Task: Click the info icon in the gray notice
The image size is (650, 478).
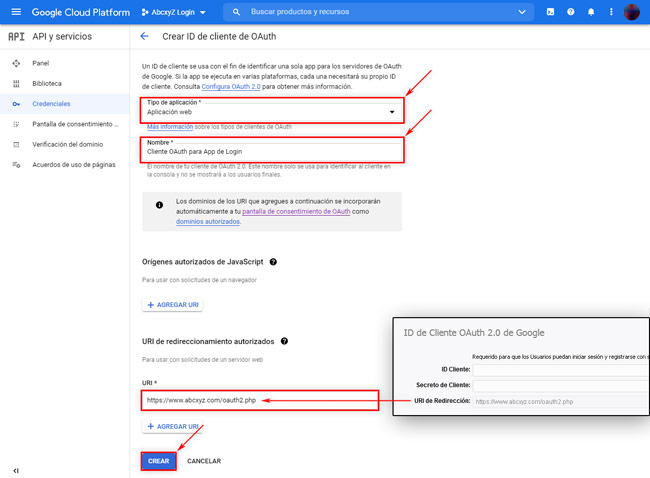Action: (159, 205)
